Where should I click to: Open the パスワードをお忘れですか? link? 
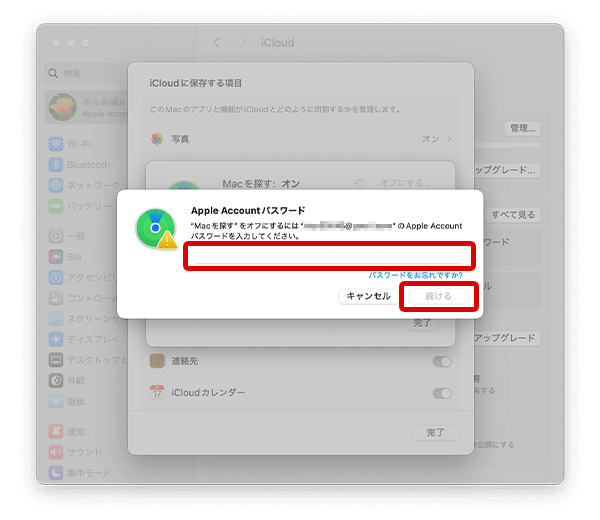point(416,275)
